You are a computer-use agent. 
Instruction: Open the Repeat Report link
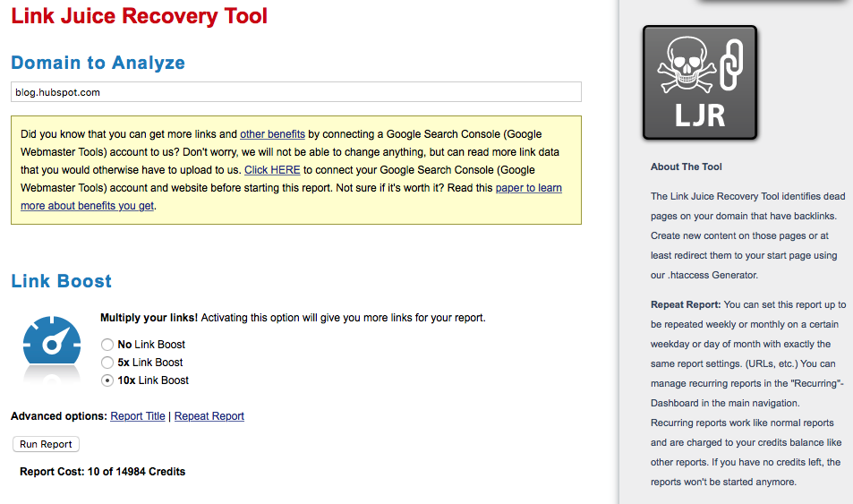209,416
